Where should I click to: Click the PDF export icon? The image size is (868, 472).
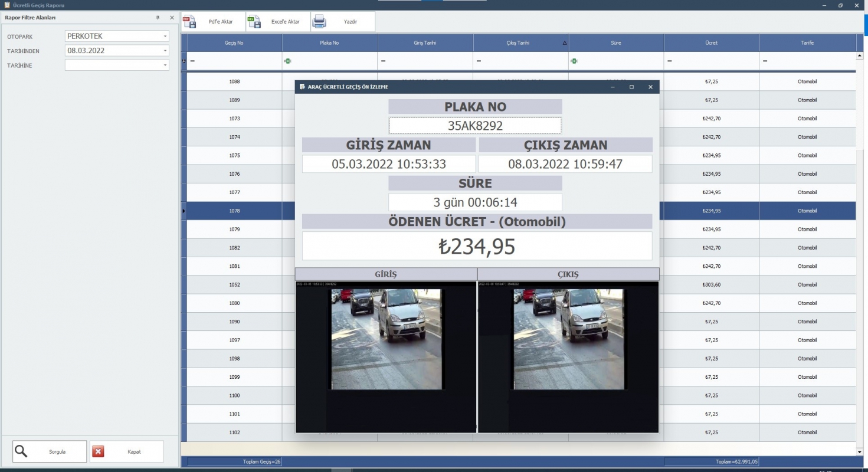coord(190,22)
